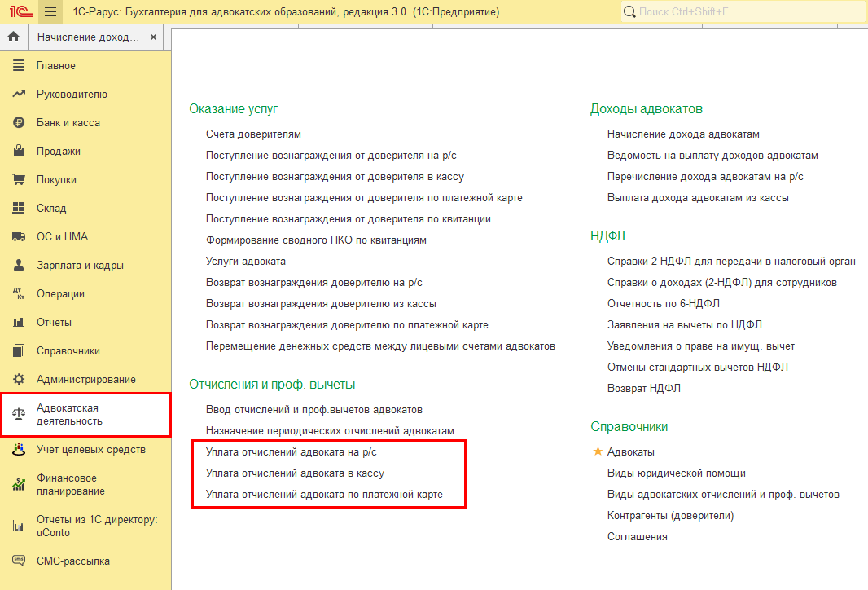Screen dimensions: 868x590
Task: Open Начисление дохода адвокатам link
Action: click(x=682, y=134)
